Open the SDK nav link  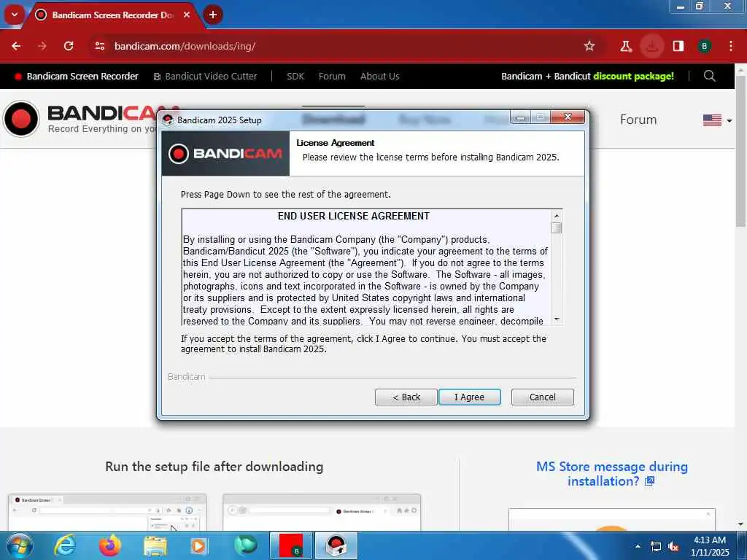point(295,76)
